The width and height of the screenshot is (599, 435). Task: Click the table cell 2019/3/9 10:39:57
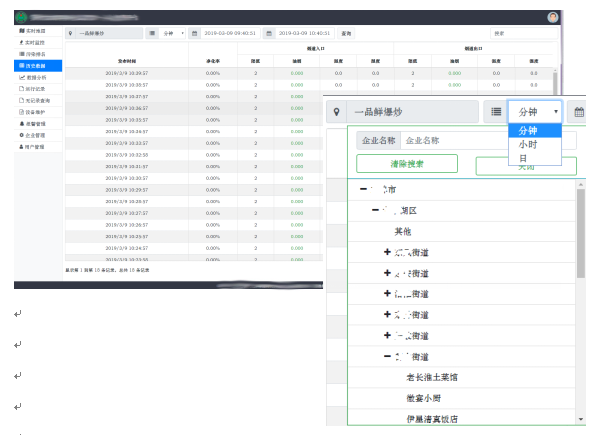[127, 73]
